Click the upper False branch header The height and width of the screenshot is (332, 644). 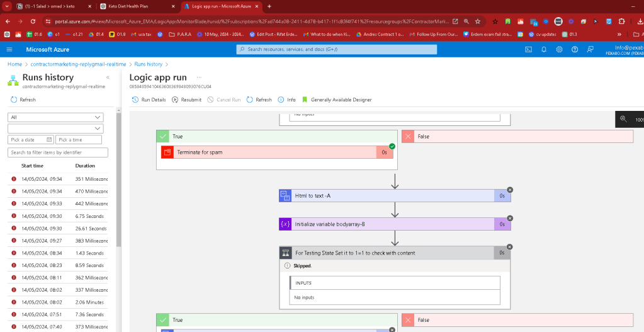click(517, 137)
